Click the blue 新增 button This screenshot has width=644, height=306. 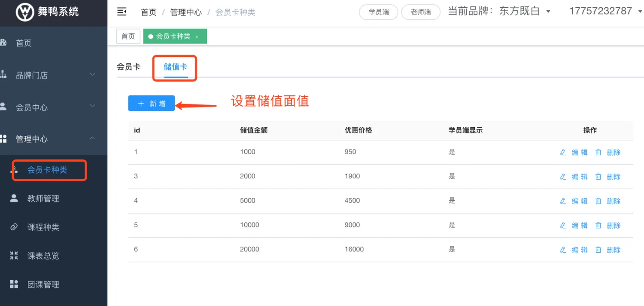(x=152, y=104)
